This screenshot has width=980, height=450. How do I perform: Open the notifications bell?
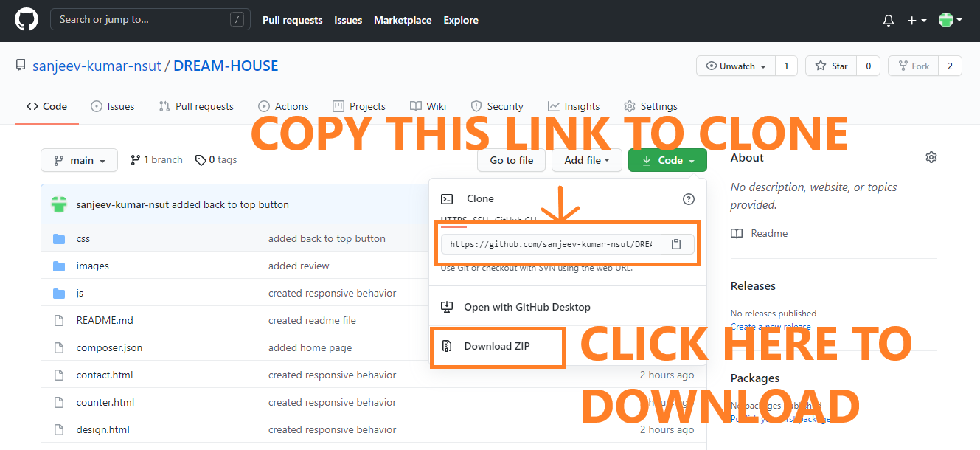click(x=888, y=21)
